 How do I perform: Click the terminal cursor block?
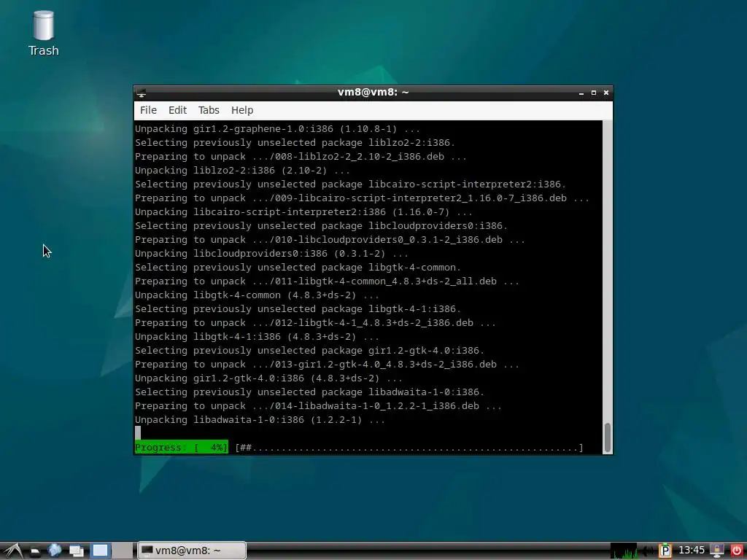pos(138,433)
